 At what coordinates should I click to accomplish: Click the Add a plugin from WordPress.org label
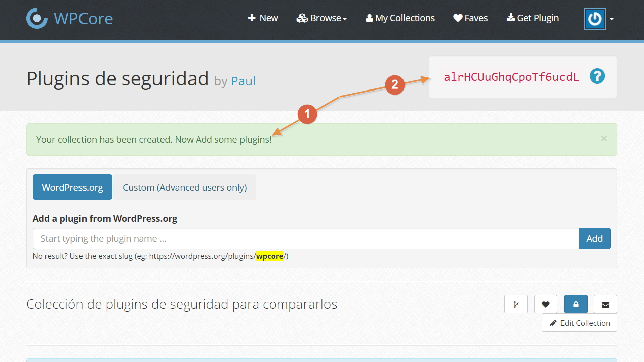105,219
